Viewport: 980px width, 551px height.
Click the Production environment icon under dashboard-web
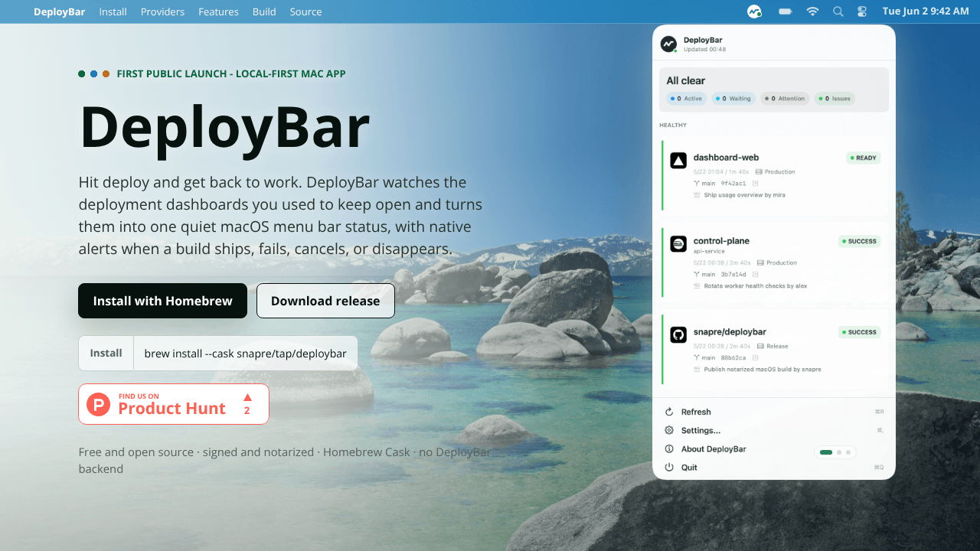759,172
